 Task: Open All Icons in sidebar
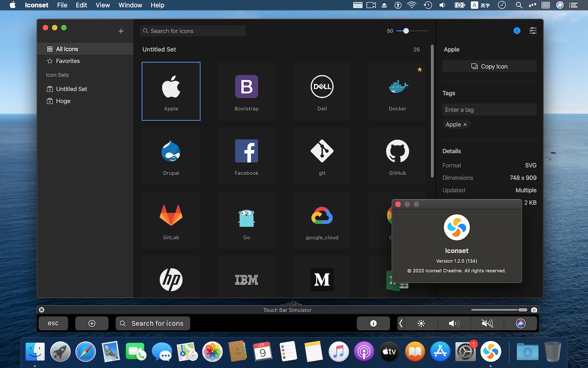point(85,49)
